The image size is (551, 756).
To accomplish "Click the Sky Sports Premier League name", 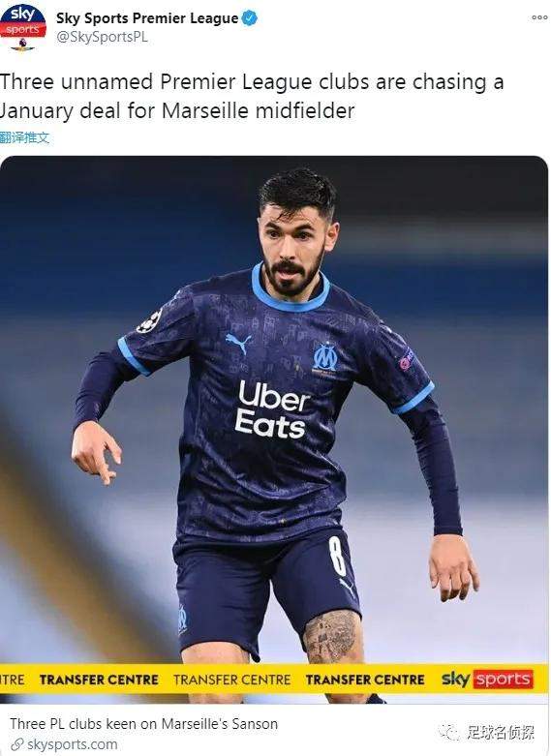I will [147, 18].
